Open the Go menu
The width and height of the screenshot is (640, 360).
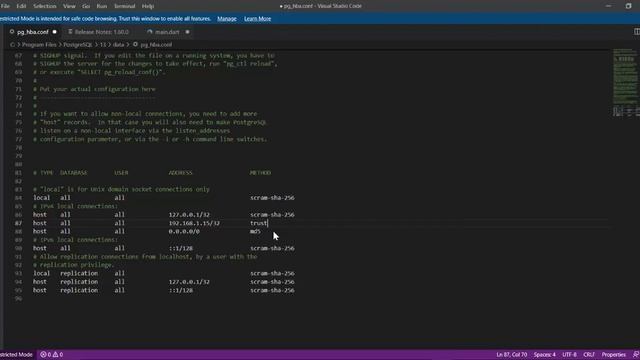(x=86, y=6)
